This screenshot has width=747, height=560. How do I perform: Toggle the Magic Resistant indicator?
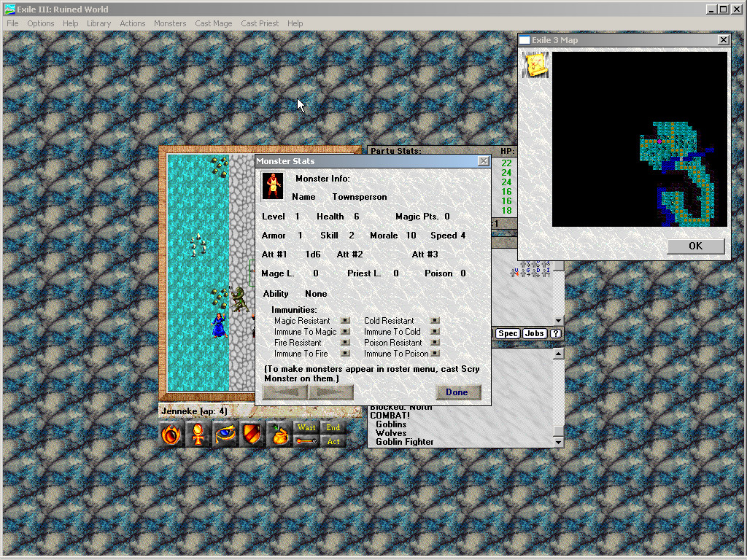coord(345,321)
